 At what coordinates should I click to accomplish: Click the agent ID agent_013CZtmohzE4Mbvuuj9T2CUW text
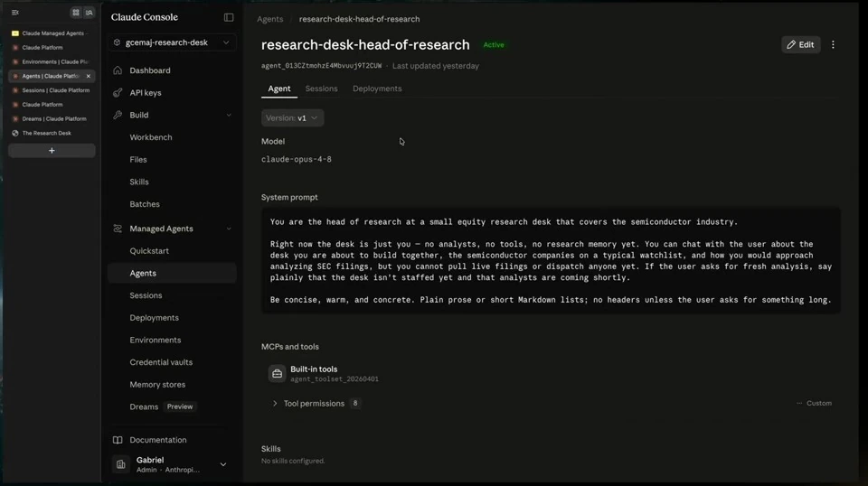click(x=321, y=66)
